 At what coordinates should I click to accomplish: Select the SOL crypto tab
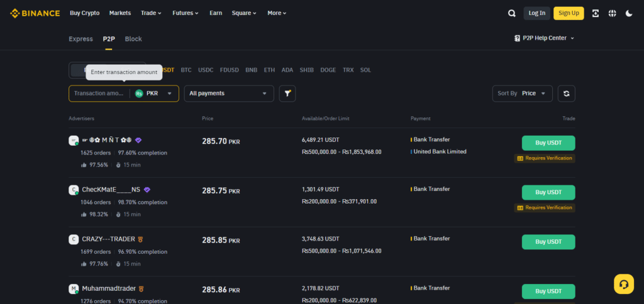pos(365,70)
